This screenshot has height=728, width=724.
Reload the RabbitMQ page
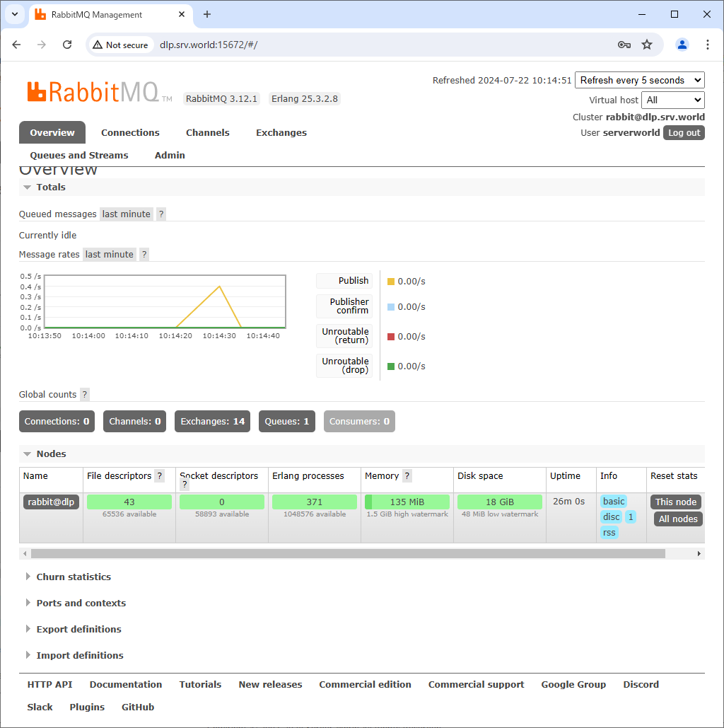(67, 45)
